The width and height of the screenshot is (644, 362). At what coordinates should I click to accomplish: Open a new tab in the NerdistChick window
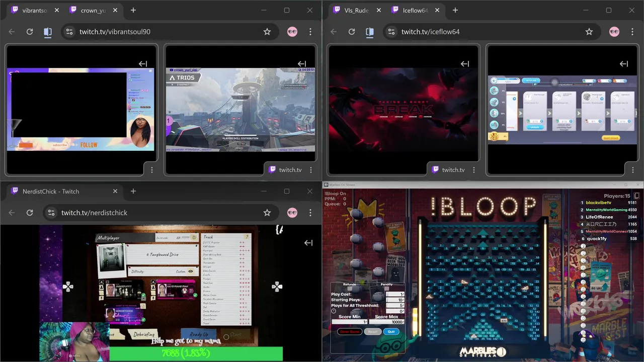pos(133,192)
